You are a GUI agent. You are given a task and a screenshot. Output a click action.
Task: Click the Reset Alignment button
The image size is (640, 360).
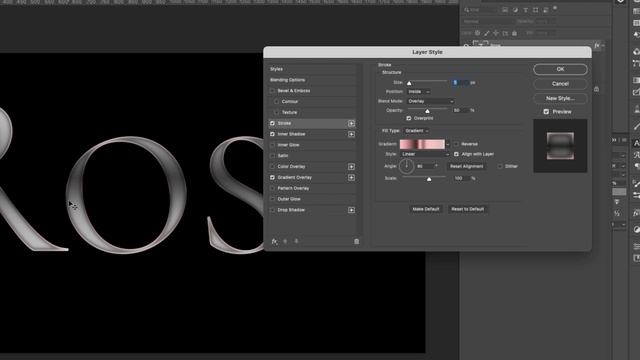click(x=467, y=167)
